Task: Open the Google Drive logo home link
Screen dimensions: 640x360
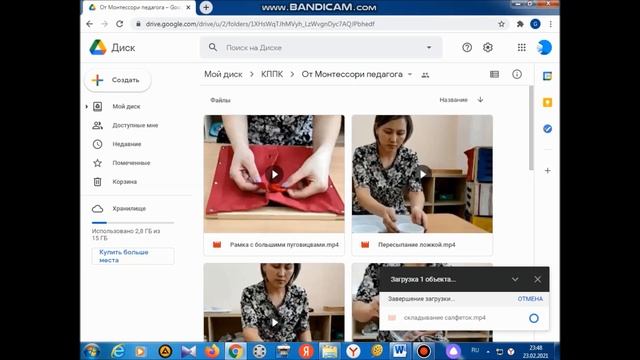Action: (x=113, y=48)
